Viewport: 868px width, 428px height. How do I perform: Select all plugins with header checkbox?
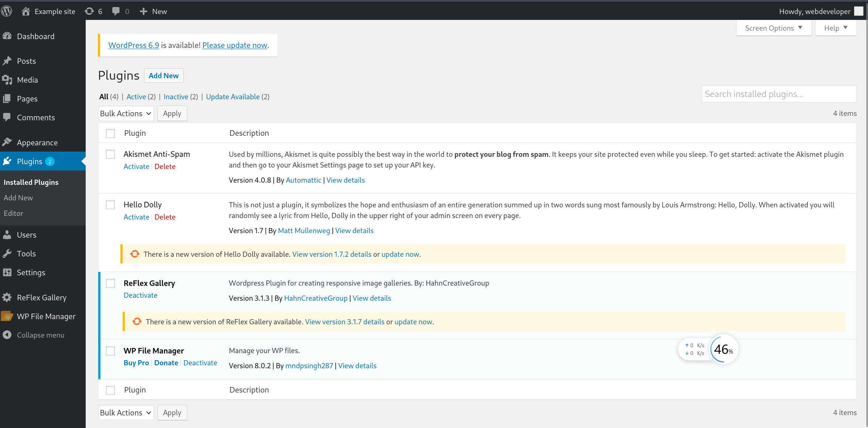(x=110, y=133)
